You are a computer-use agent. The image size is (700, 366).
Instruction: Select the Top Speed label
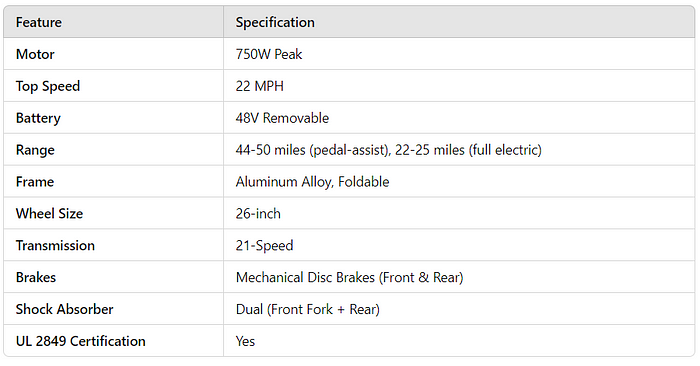tap(48, 86)
